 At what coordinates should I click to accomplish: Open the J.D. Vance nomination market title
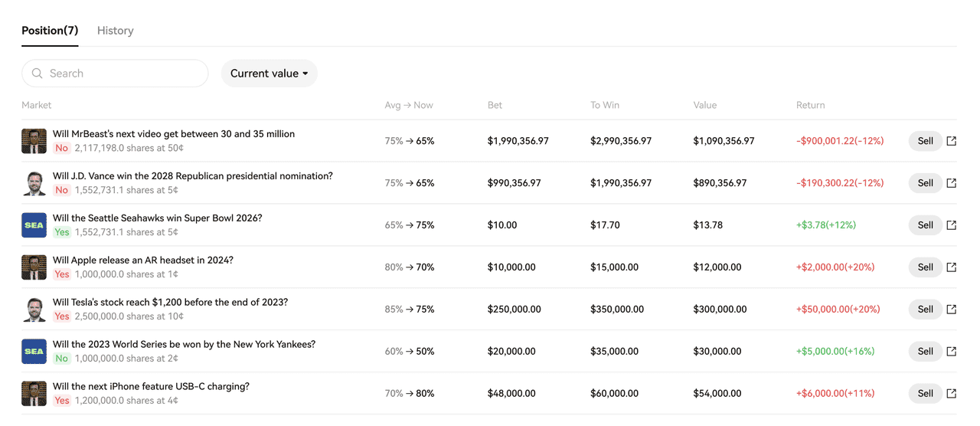point(192,176)
